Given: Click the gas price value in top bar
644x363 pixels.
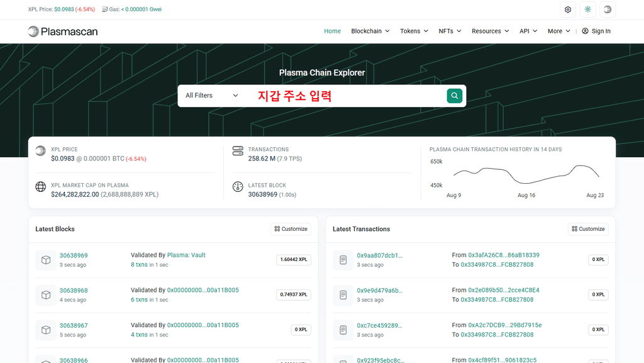Looking at the screenshot, I should pos(142,9).
